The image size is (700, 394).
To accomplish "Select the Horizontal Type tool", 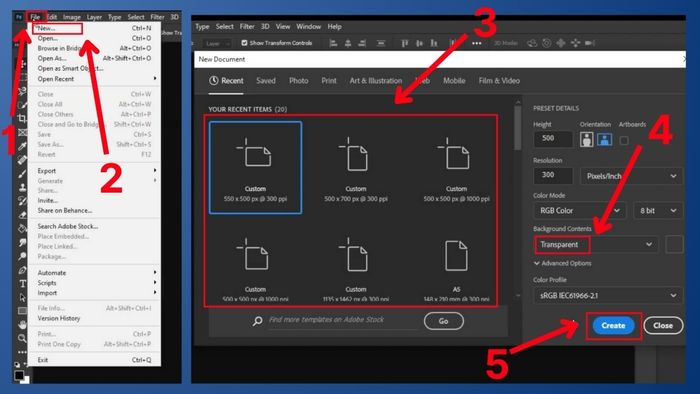I will tap(22, 284).
